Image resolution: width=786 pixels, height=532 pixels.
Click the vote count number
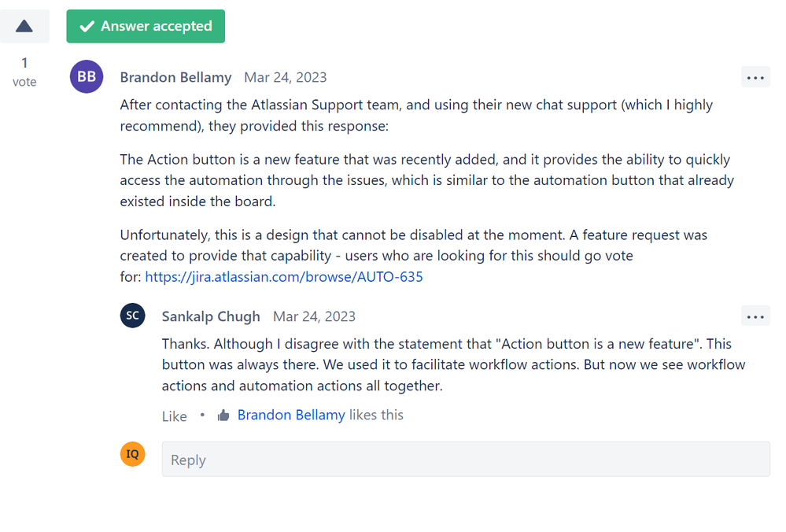(24, 63)
